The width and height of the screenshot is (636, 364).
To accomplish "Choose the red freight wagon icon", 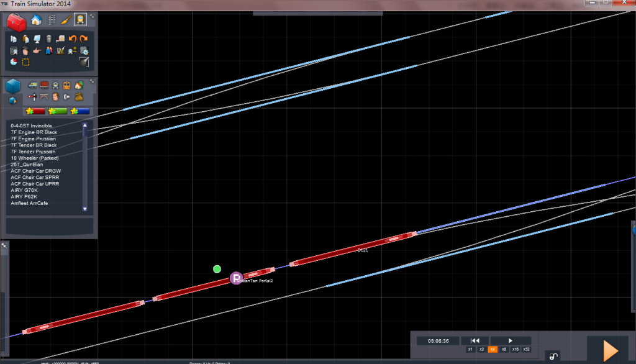I will (45, 85).
